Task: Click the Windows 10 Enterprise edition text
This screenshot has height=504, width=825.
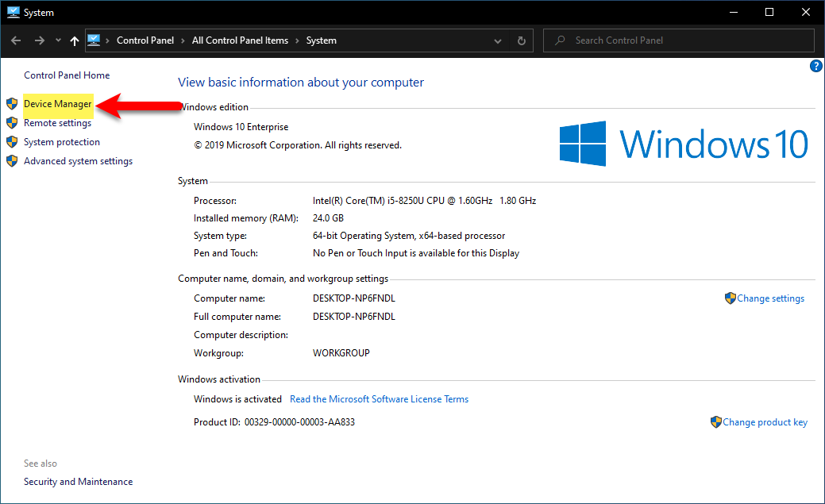Action: (241, 127)
